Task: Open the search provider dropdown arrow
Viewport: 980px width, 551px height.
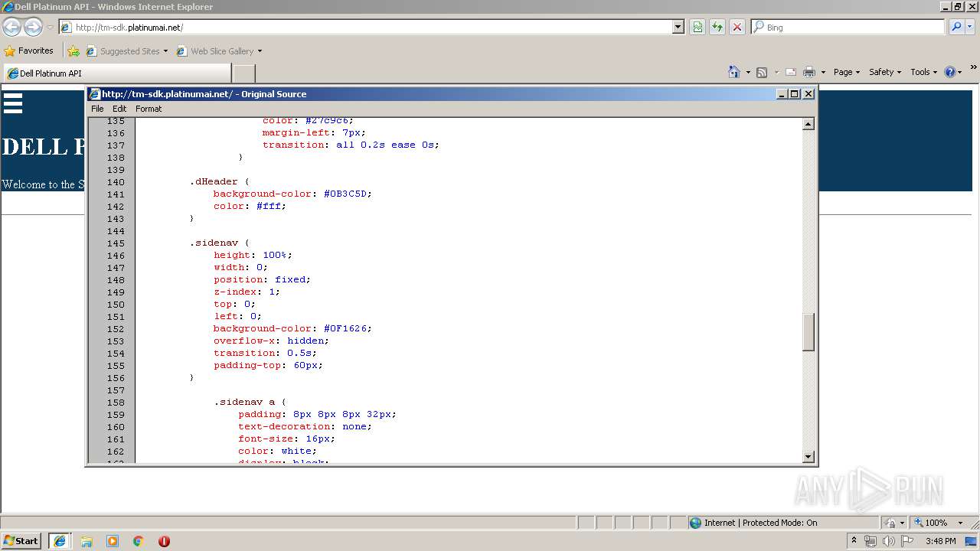Action: [x=971, y=27]
